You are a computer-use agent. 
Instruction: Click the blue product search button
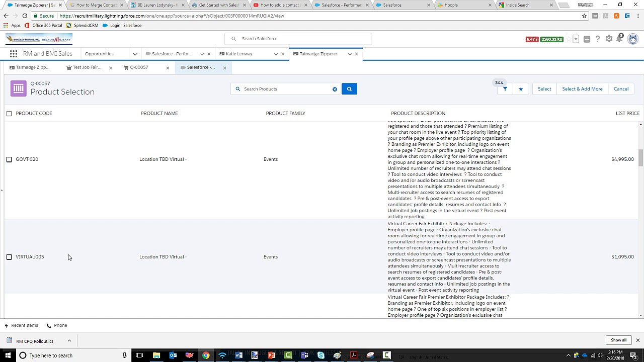tap(349, 89)
